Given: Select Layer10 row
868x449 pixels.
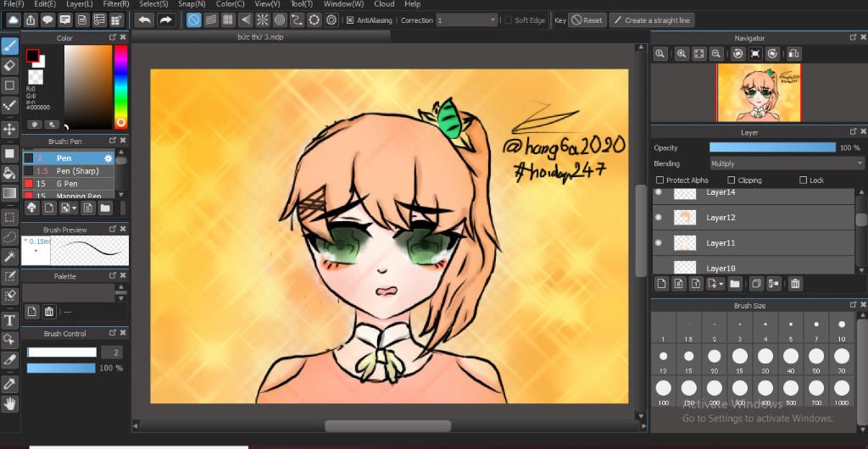Looking at the screenshot, I should pyautogui.click(x=754, y=267).
